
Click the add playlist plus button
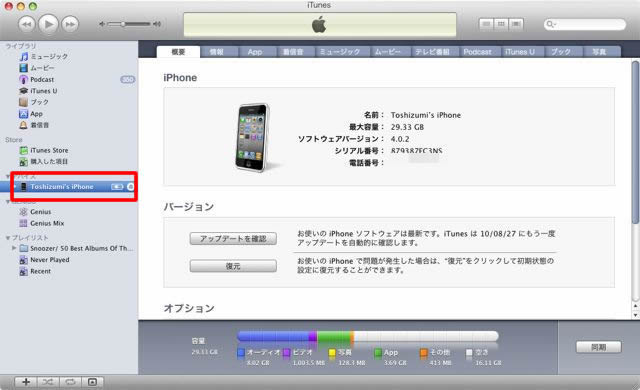pyautogui.click(x=26, y=382)
